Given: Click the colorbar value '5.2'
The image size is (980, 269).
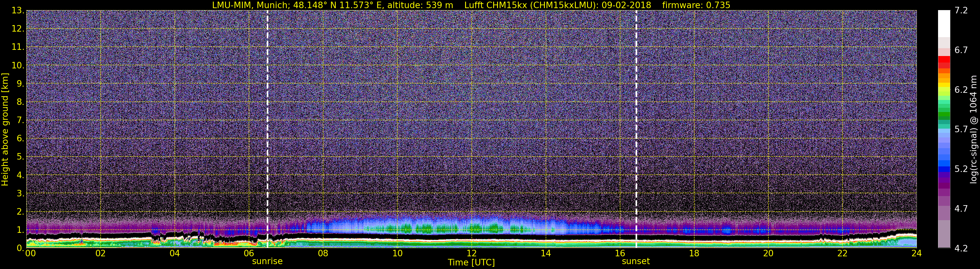Looking at the screenshot, I should pyautogui.click(x=961, y=169).
